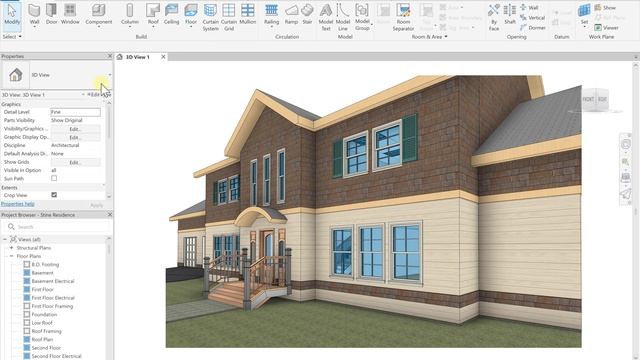The width and height of the screenshot is (640, 360).
Task: Choose the Door tool
Action: [51, 14]
